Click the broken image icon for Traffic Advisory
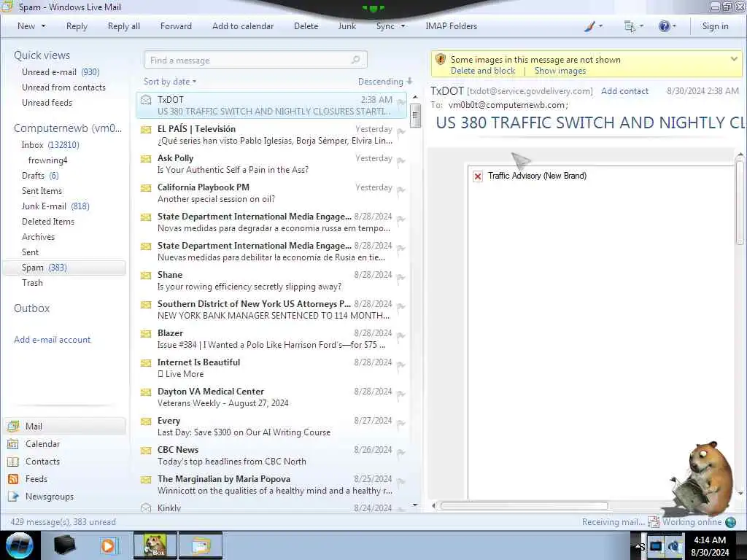The image size is (747, 560). tap(478, 176)
